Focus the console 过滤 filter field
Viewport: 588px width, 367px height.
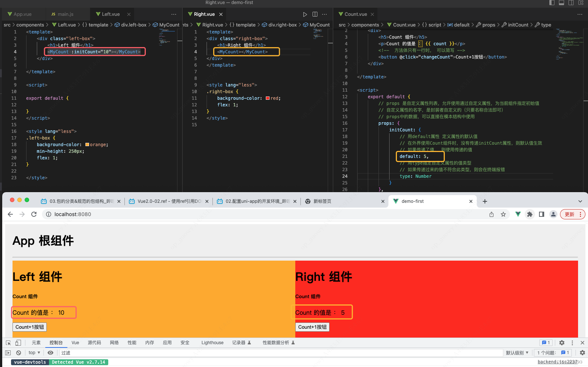tap(281, 353)
